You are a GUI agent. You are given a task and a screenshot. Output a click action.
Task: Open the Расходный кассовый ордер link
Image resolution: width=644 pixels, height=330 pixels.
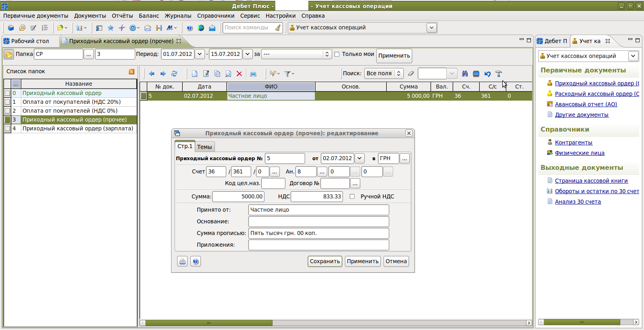pyautogui.click(x=597, y=94)
